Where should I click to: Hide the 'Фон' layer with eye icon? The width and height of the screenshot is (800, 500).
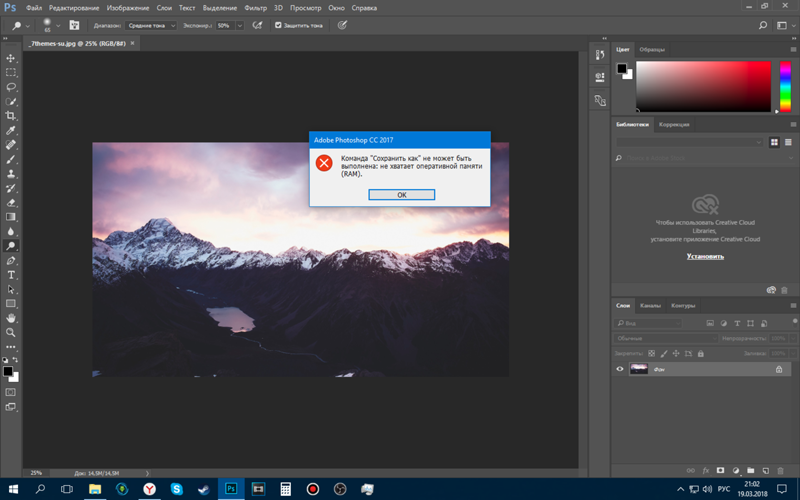coord(620,369)
